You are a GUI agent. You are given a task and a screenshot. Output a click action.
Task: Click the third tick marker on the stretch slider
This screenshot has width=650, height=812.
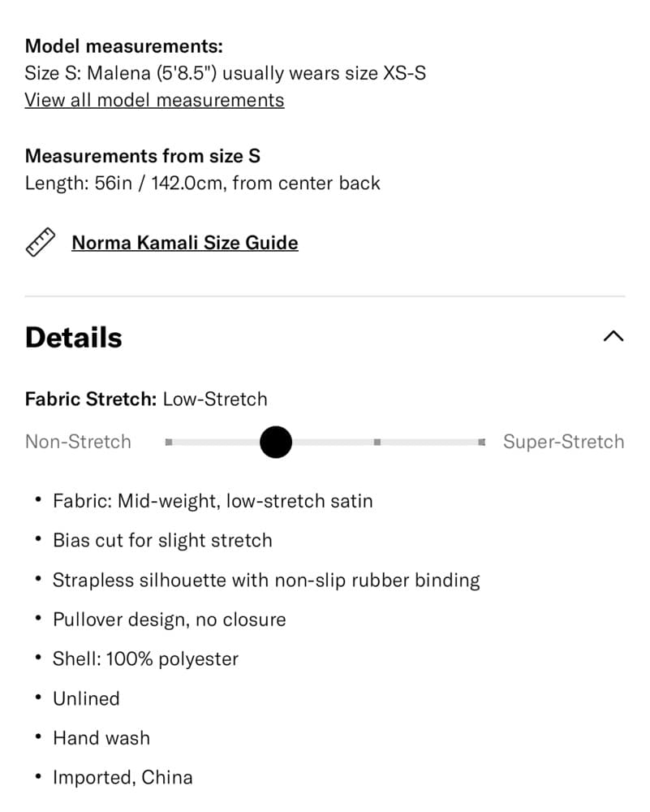click(377, 443)
